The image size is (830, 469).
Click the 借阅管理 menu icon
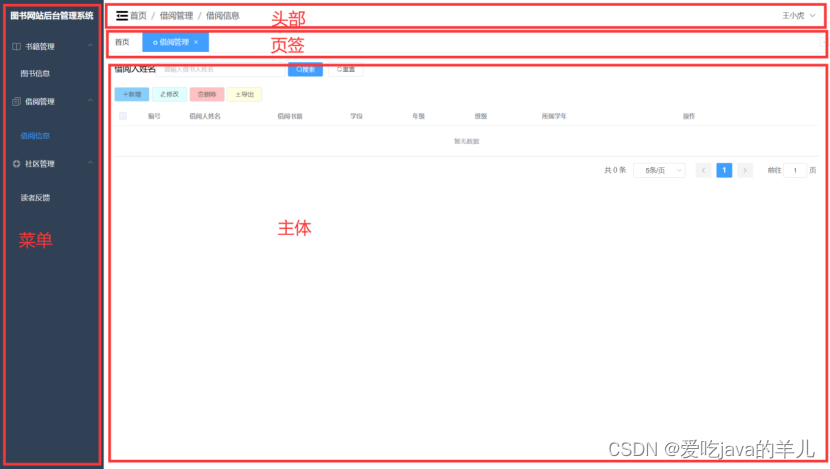point(16,102)
